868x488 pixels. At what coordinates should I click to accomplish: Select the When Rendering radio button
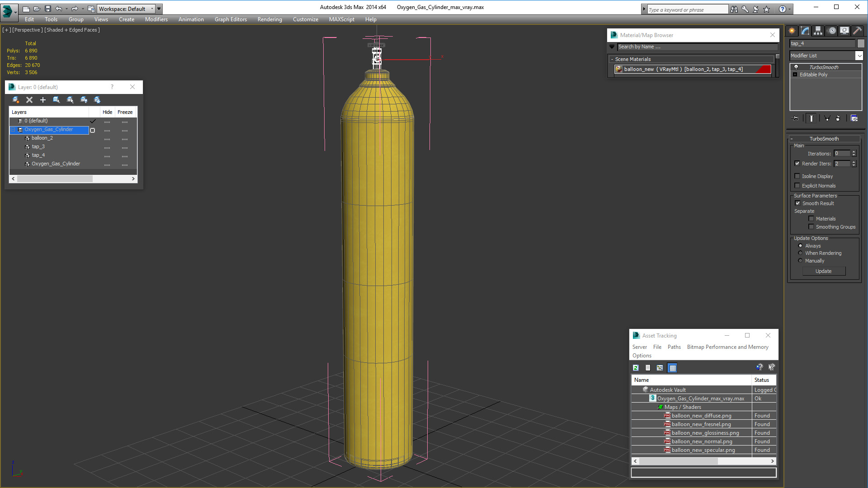(x=800, y=253)
